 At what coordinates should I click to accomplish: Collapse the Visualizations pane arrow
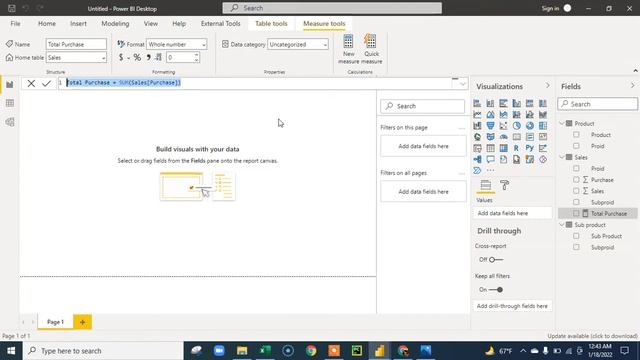pyautogui.click(x=547, y=86)
